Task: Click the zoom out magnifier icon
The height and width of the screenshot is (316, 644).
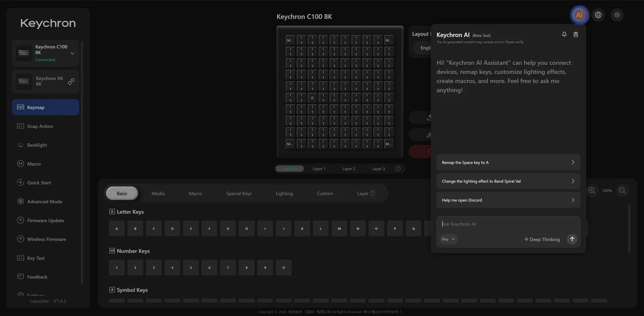Action: [622, 190]
